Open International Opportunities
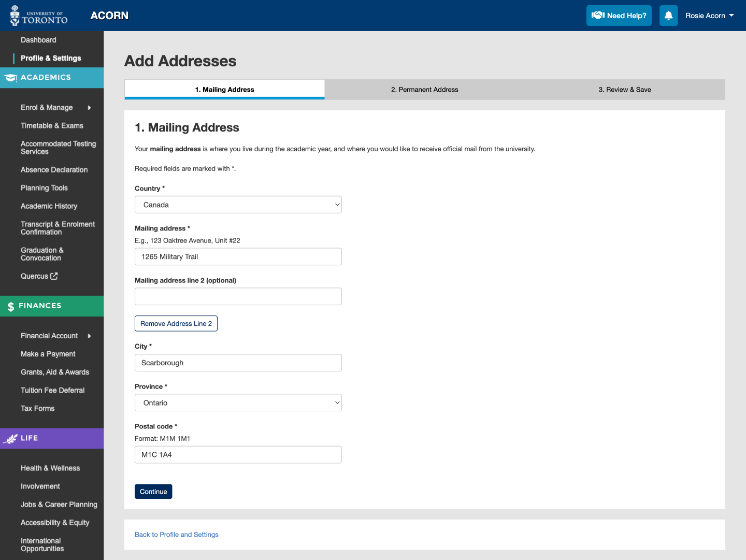 click(42, 544)
